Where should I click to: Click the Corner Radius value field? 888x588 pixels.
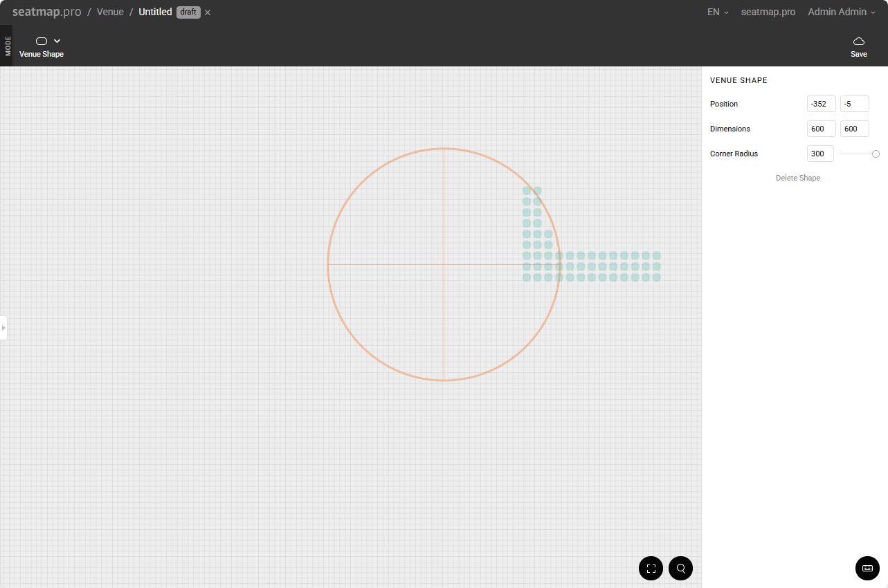click(820, 154)
